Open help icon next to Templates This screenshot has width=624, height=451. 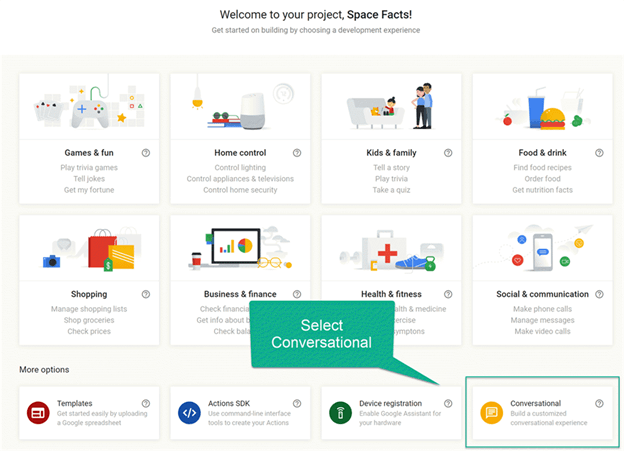(x=146, y=403)
